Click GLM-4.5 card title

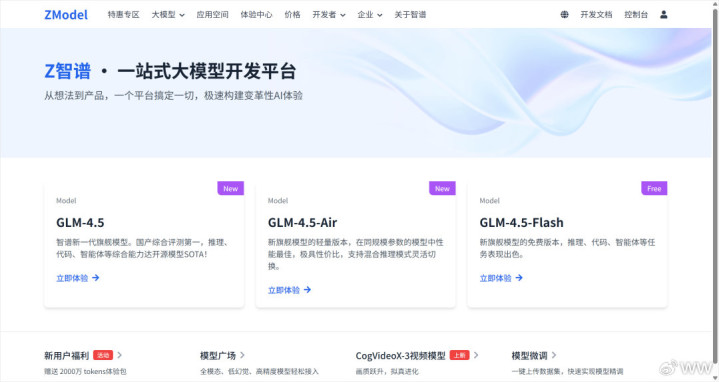coord(80,223)
